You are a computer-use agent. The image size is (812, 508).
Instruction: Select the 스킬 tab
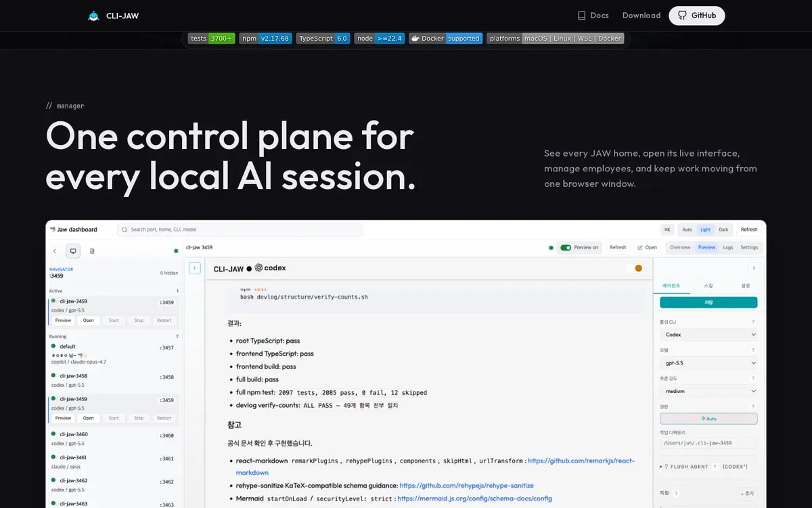(x=708, y=287)
